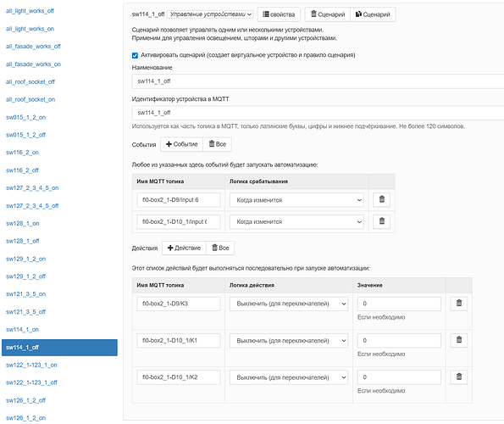Click the value field for f0-box2_1-D10_1/K1 action

pos(399,340)
